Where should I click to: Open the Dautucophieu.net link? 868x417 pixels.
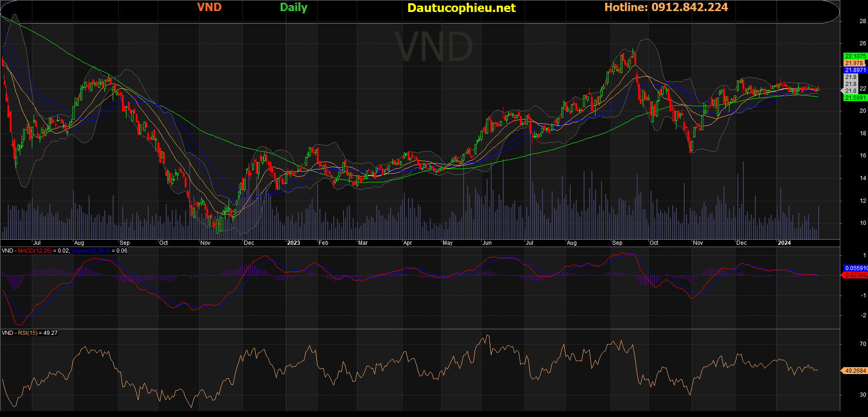coord(461,8)
